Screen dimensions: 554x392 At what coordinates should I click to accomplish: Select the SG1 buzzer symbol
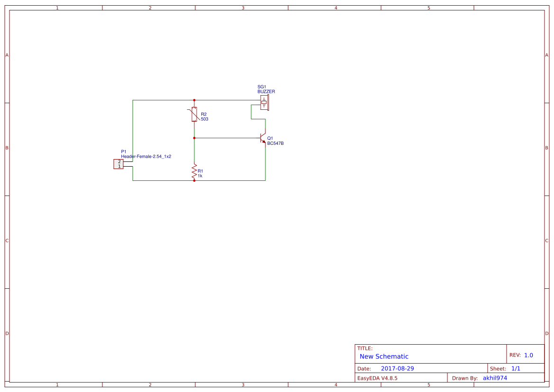pos(264,103)
